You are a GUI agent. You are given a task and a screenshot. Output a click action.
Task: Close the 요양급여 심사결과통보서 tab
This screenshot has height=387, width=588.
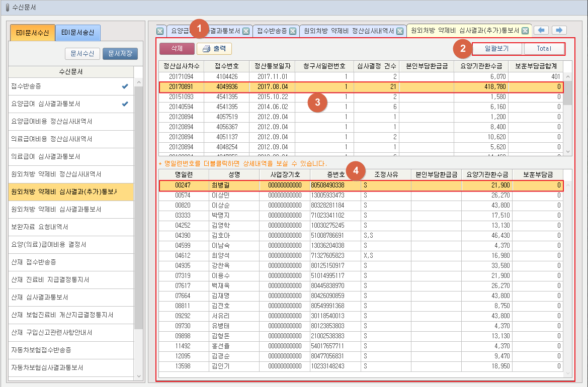click(x=246, y=31)
